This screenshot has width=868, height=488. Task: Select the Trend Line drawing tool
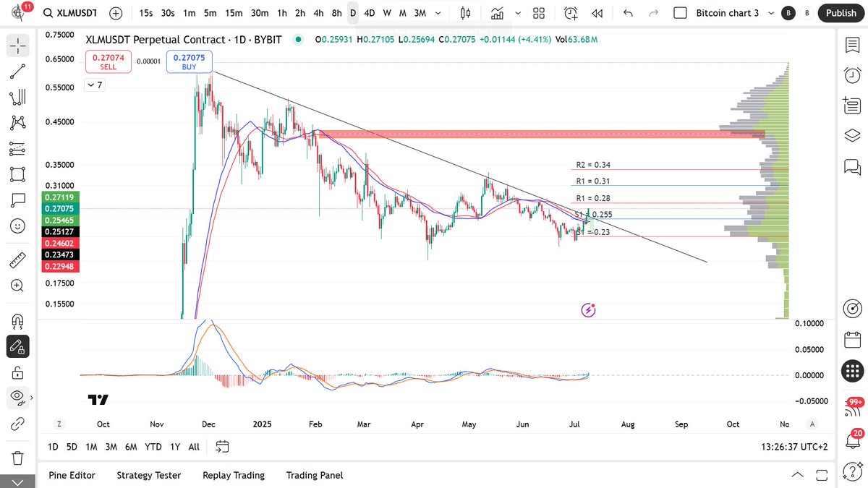[x=17, y=70]
